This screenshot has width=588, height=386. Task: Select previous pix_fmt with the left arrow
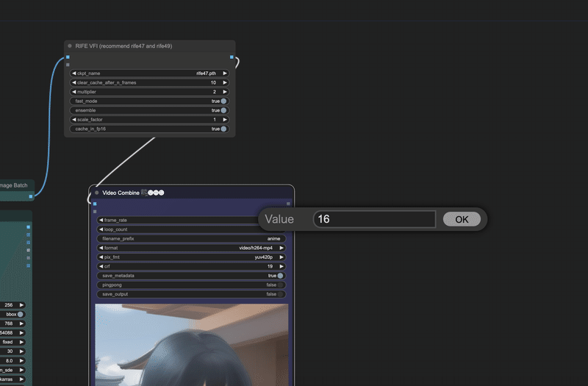(101, 257)
